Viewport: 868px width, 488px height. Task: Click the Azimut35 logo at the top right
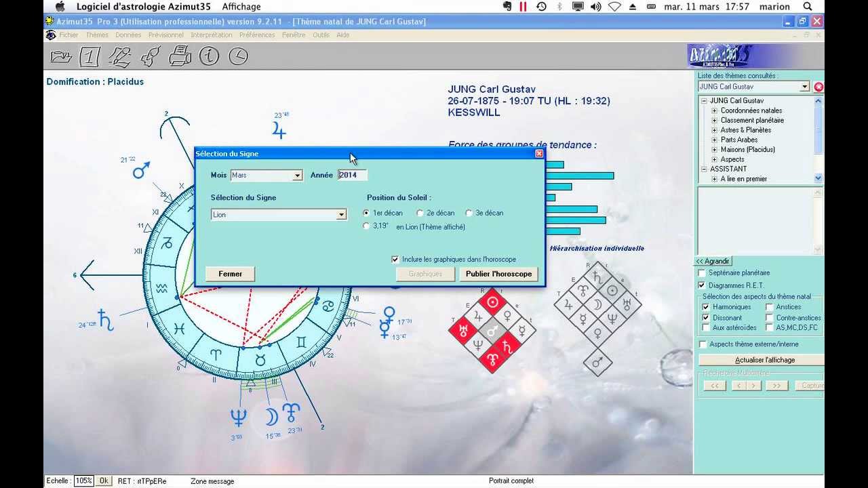pos(719,57)
